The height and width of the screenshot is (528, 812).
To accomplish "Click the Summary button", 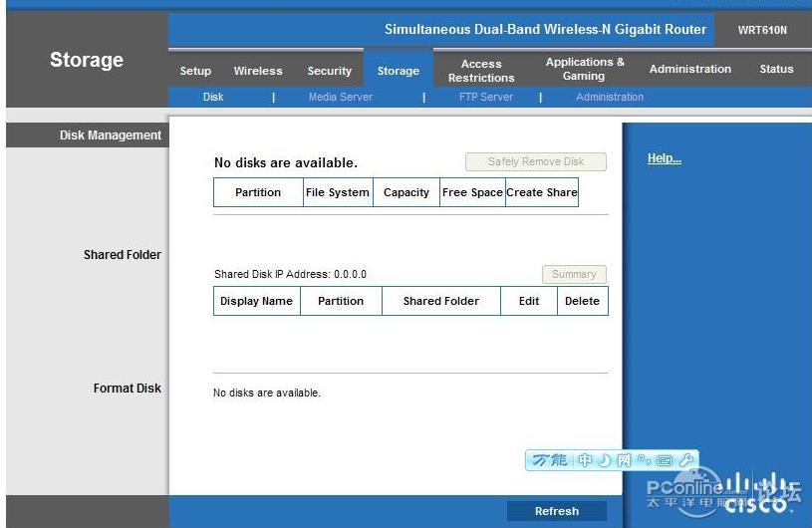I will [x=574, y=274].
